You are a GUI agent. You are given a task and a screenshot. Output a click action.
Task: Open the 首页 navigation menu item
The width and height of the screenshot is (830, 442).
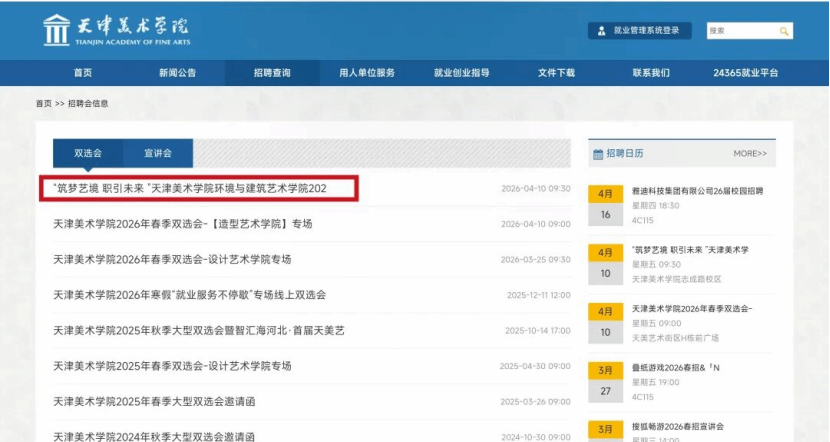[x=83, y=73]
